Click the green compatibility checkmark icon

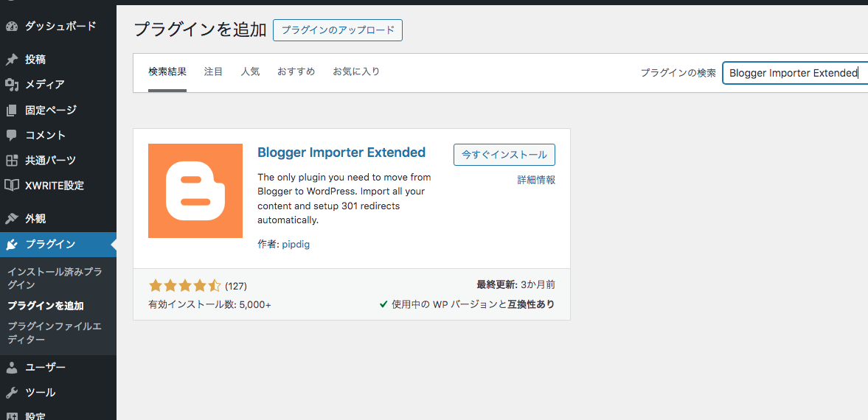(383, 304)
